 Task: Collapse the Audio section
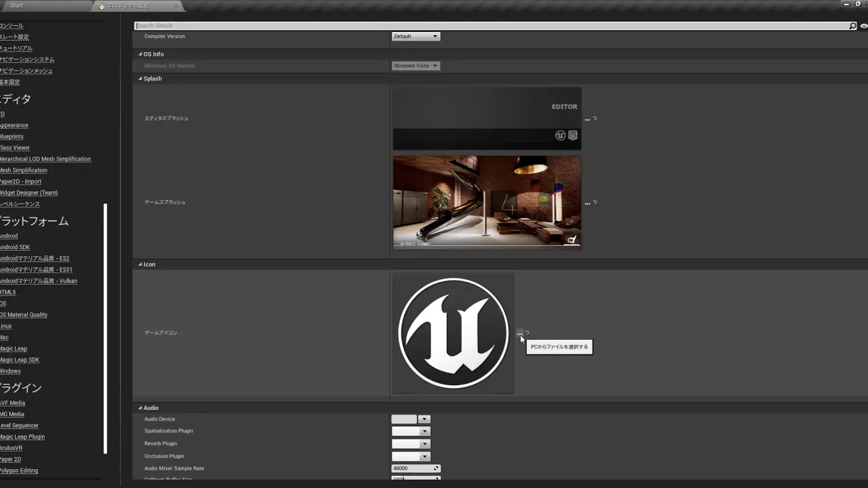click(x=140, y=408)
